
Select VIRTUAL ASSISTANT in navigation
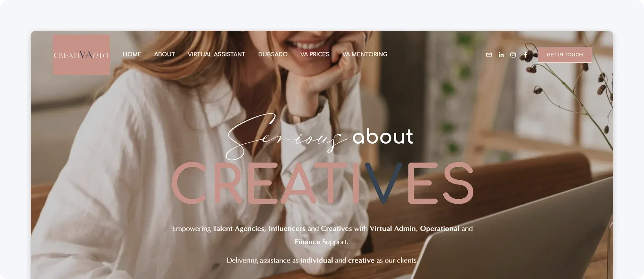tap(216, 54)
